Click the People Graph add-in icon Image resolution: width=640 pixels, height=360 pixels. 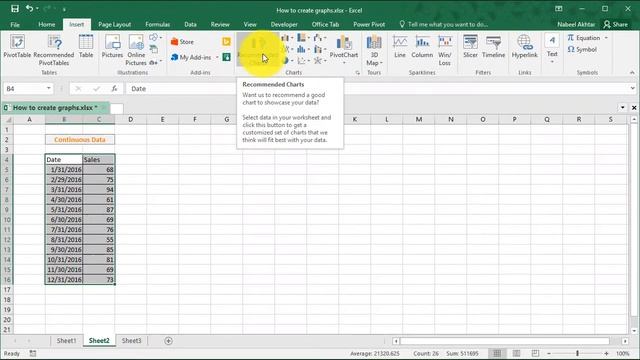tap(227, 57)
